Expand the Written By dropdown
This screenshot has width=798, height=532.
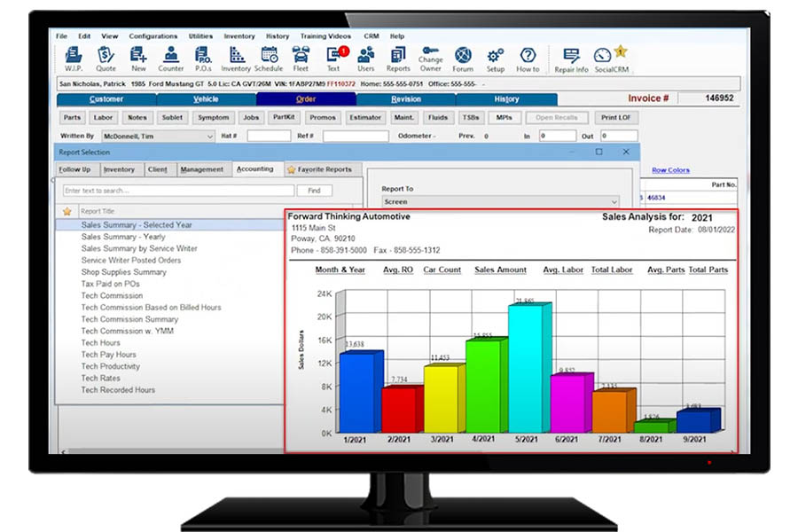point(209,137)
